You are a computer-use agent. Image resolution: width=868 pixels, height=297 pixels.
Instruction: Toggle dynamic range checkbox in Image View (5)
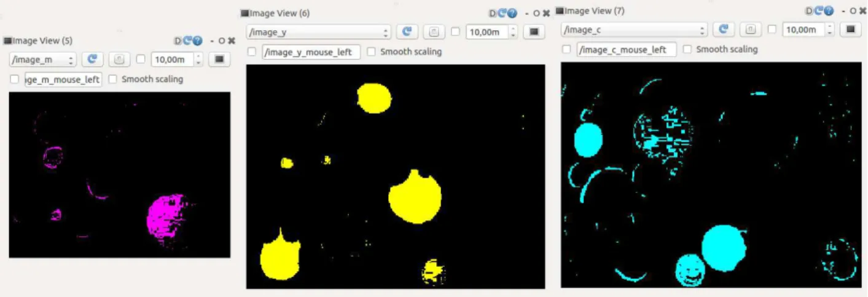click(141, 60)
